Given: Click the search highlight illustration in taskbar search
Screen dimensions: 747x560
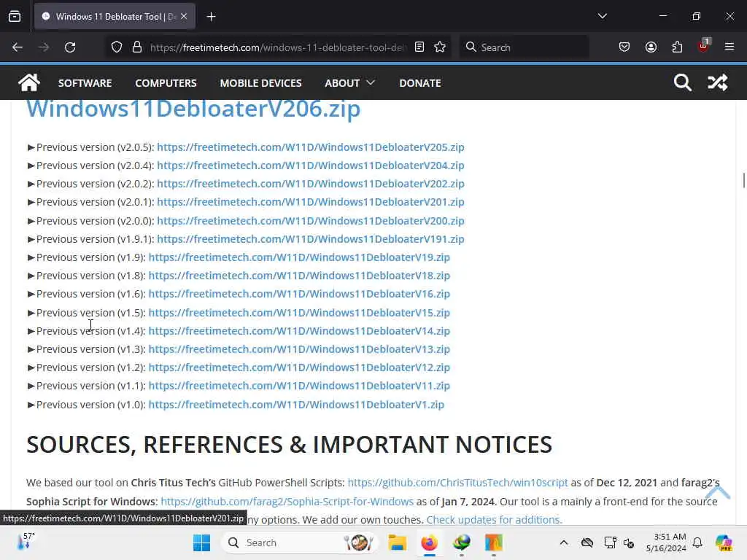Looking at the screenshot, I should coord(358,542).
